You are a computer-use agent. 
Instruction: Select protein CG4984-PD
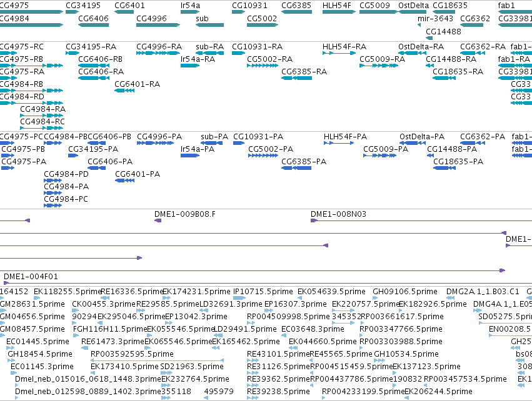[x=66, y=174]
